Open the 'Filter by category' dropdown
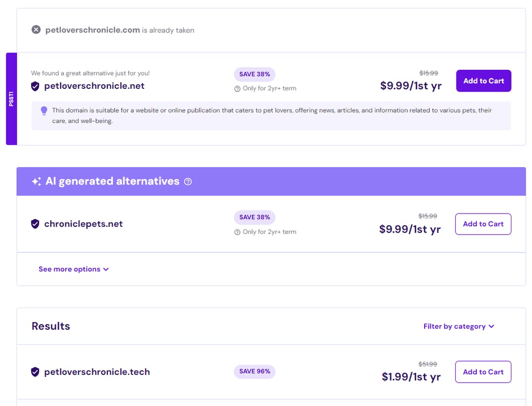The width and height of the screenshot is (532, 406). pyautogui.click(x=459, y=326)
